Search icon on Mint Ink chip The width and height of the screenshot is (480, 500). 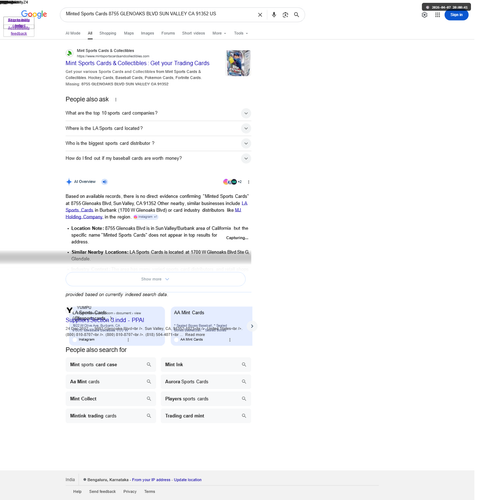[244, 365]
